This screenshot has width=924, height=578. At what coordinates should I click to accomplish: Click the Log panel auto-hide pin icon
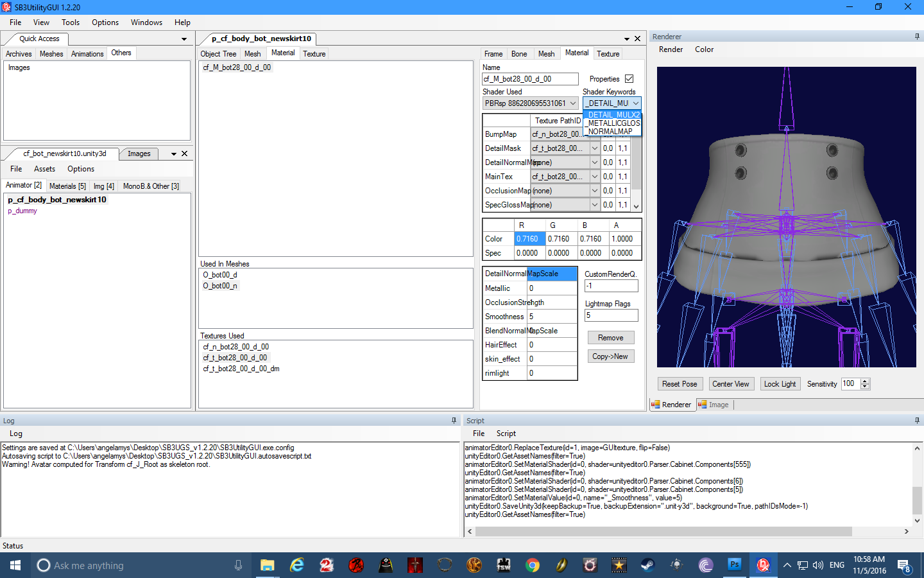coord(454,421)
